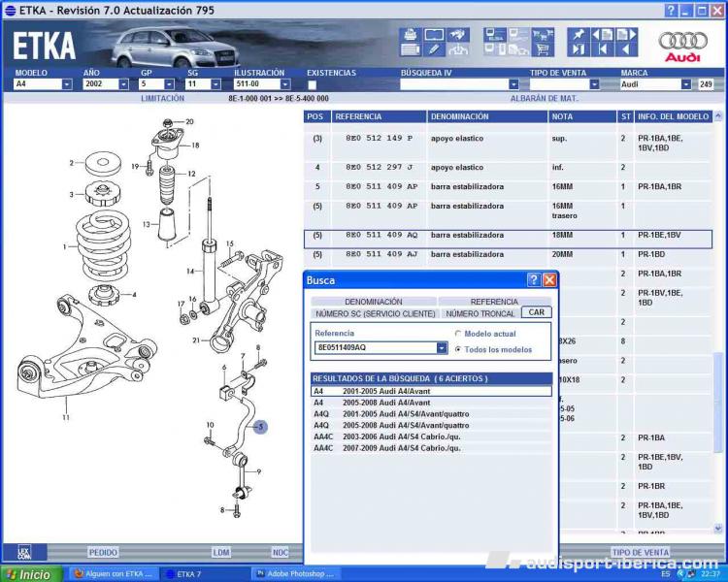Click the parts list scroll-down arrow
Image resolution: width=728 pixels, height=582 pixels.
click(717, 528)
